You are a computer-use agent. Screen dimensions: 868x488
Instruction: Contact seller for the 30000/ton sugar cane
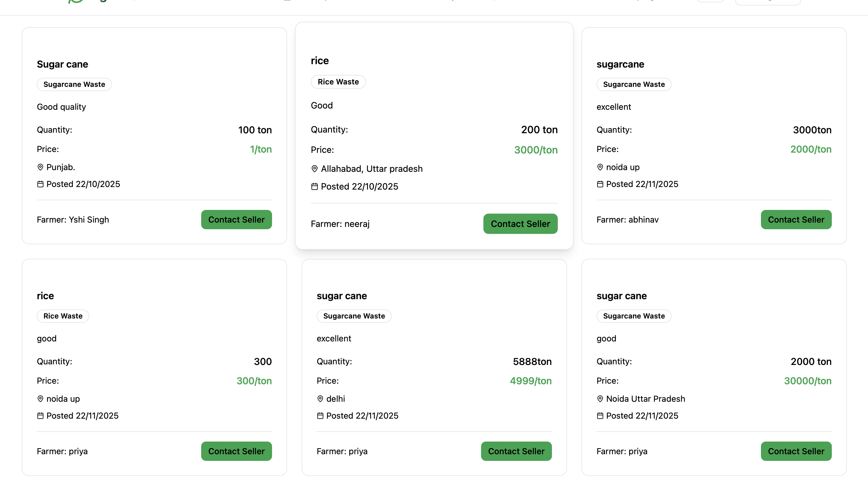pos(796,451)
